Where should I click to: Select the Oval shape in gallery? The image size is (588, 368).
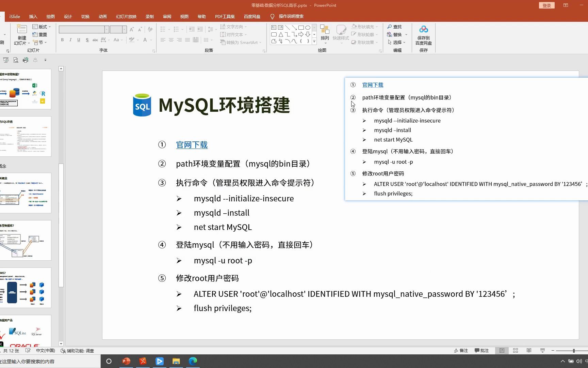(x=308, y=27)
